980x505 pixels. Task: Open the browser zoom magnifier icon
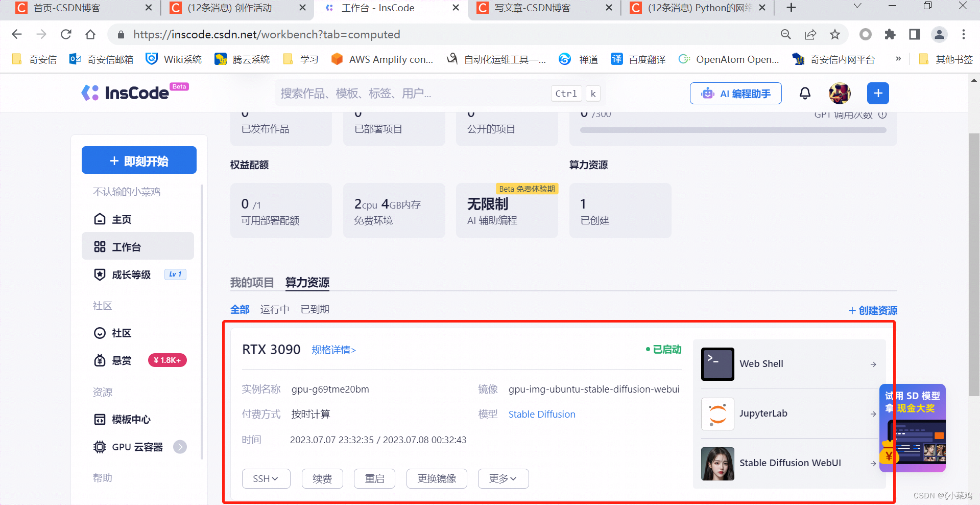click(786, 34)
